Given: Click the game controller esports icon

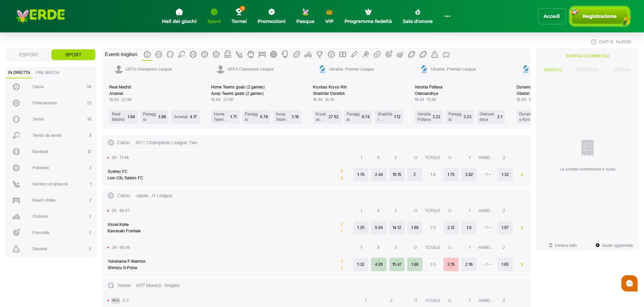Looking at the screenshot, I should (x=446, y=54).
